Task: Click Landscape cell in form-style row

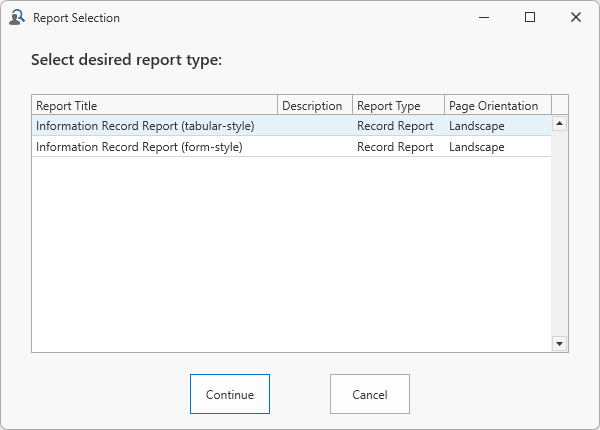Action: (x=477, y=147)
